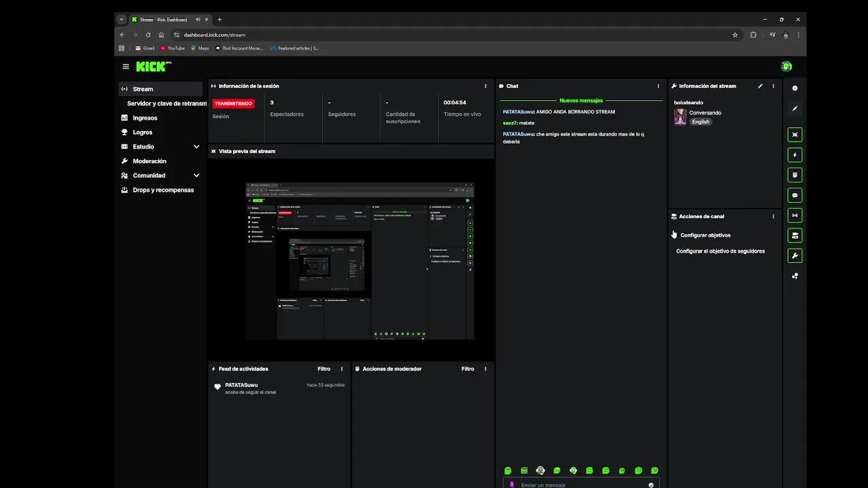Image resolution: width=868 pixels, height=488 pixels.
Task: Open the Chrome three-dot menu
Action: pyautogui.click(x=798, y=35)
